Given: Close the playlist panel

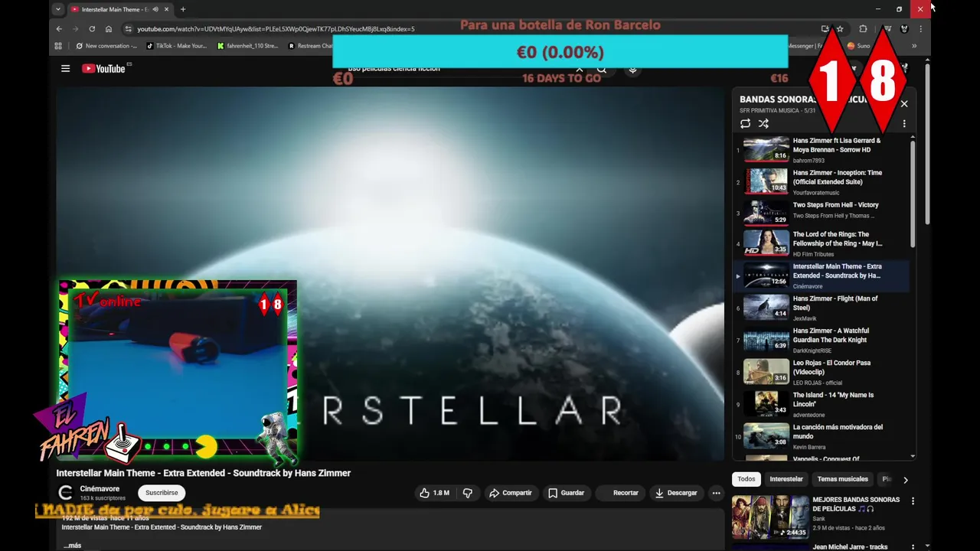Looking at the screenshot, I should pos(904,103).
